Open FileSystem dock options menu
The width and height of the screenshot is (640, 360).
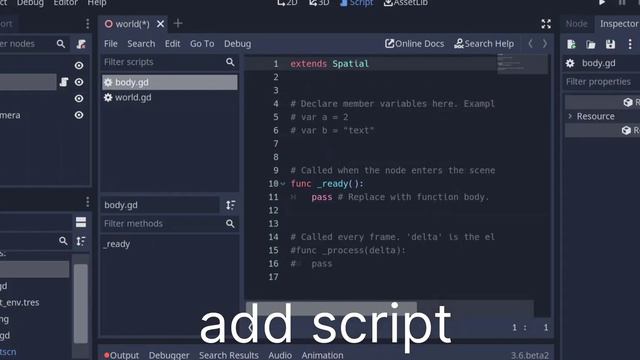[87, 202]
